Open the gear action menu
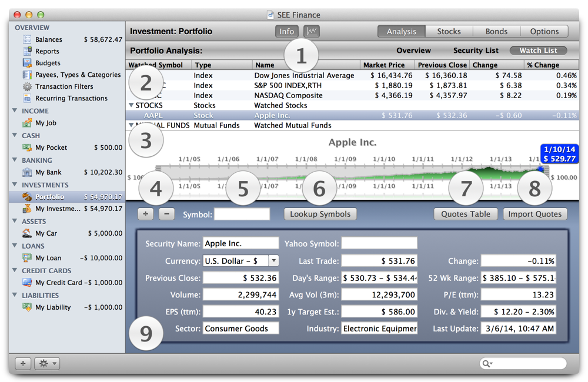Viewport: 588px width, 382px height. coord(47,363)
